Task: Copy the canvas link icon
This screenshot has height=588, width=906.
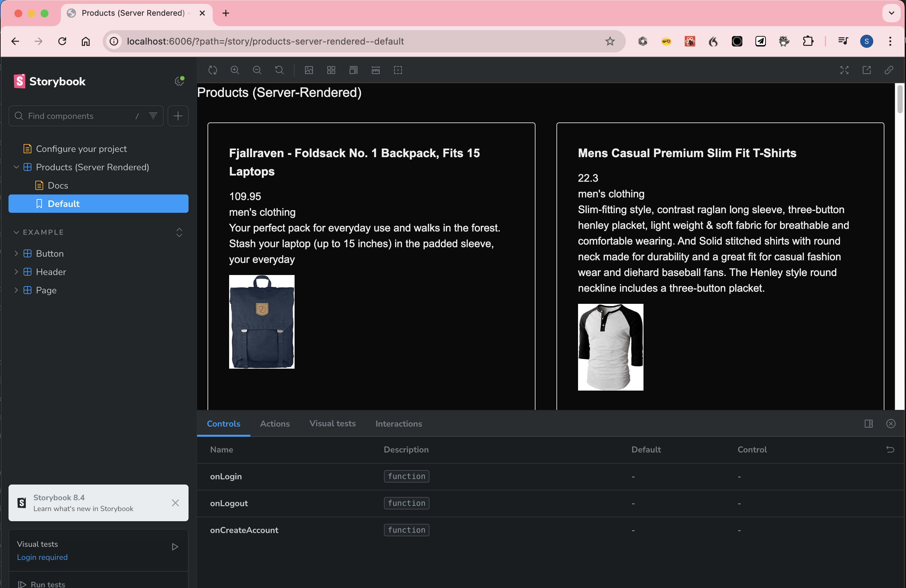Action: [889, 70]
